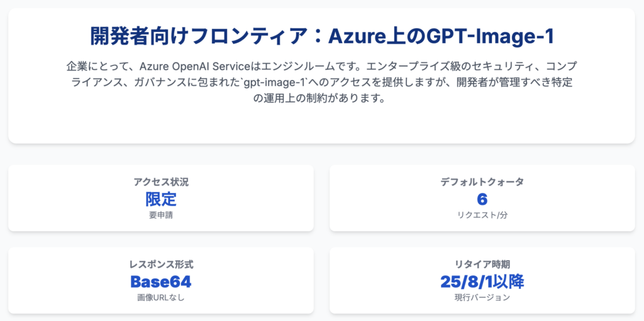Click the header card's empty area below paragraph

(321, 124)
